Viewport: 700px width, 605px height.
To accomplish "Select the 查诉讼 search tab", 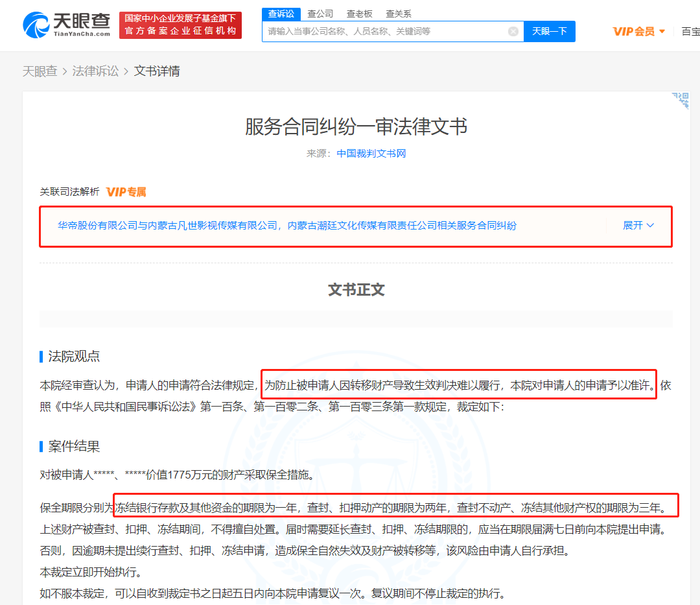I will click(x=281, y=14).
